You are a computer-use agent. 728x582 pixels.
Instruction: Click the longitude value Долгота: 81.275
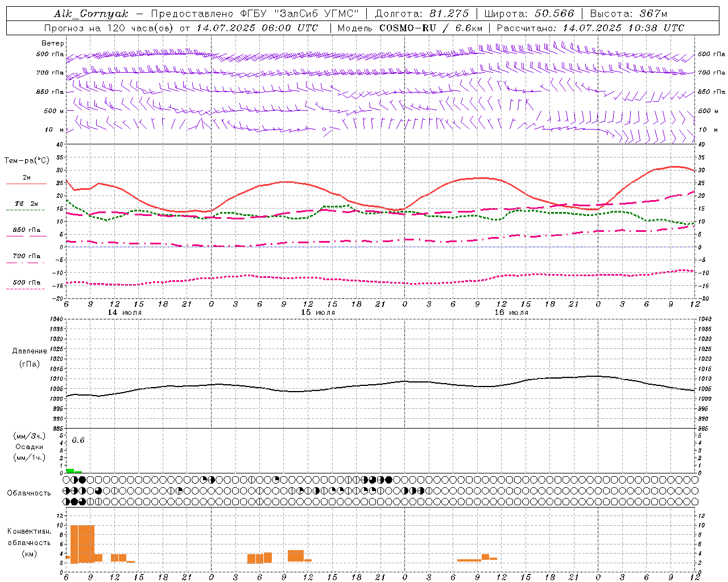pos(422,14)
